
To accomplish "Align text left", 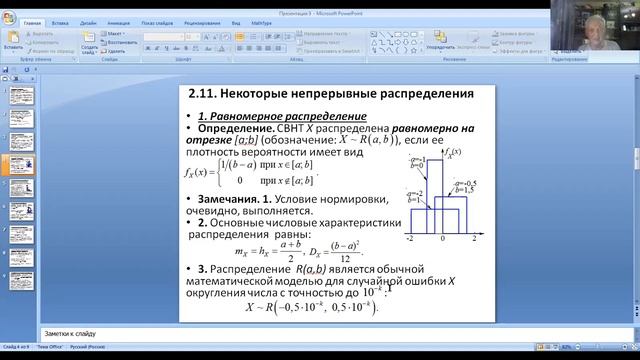I will 240,49.
